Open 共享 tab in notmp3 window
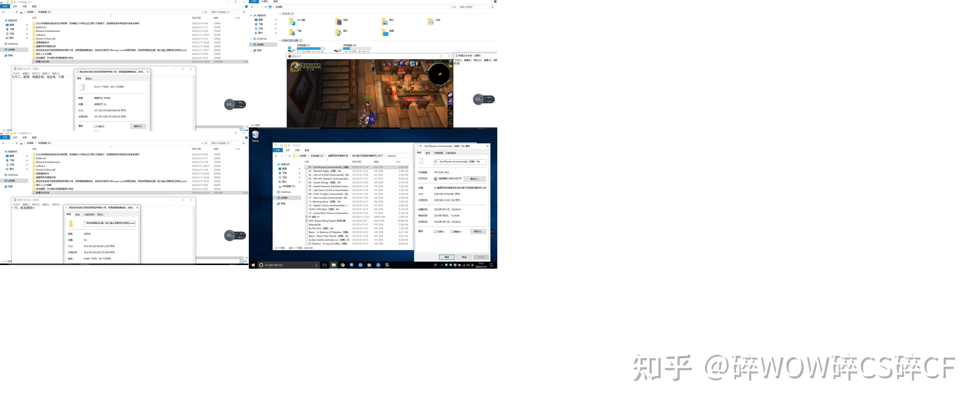This screenshot has height=407, width=980. (x=297, y=150)
